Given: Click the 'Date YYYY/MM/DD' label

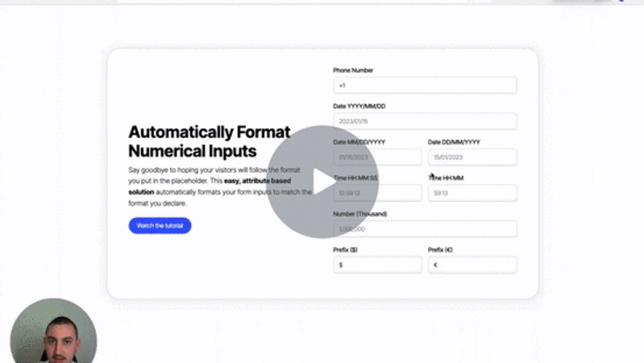Looking at the screenshot, I should [x=359, y=106].
